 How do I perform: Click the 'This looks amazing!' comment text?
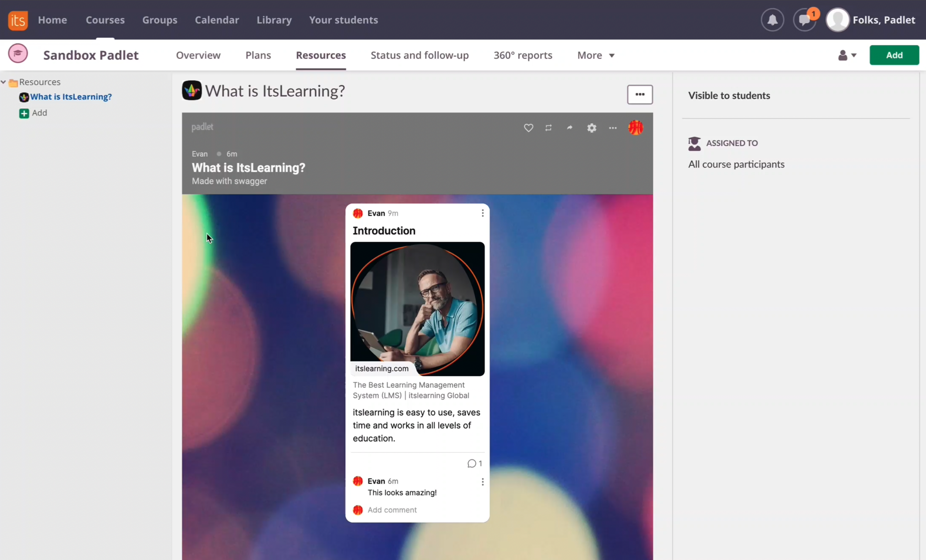coord(402,493)
